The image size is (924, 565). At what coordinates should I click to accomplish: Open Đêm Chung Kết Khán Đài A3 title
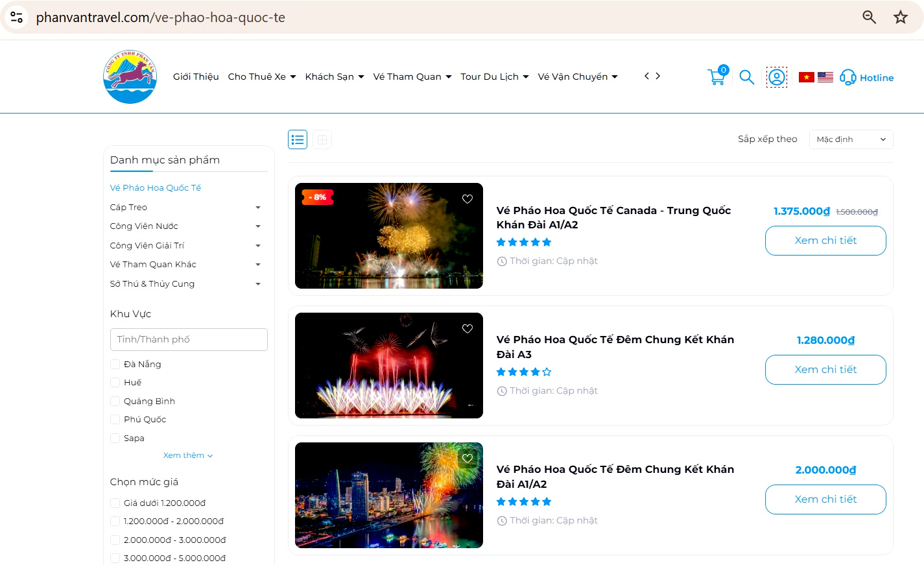click(615, 347)
